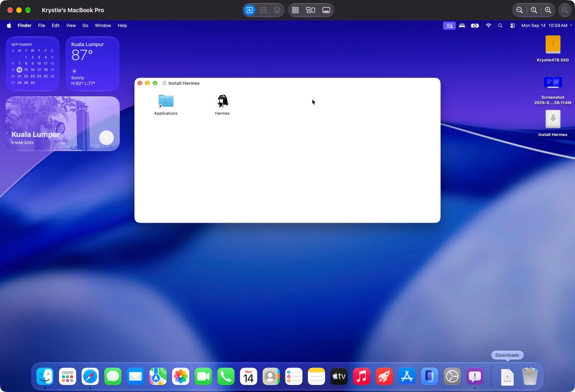Click the Mon Sep 14 10:59 AM clock
This screenshot has width=575, height=392.
(544, 26)
